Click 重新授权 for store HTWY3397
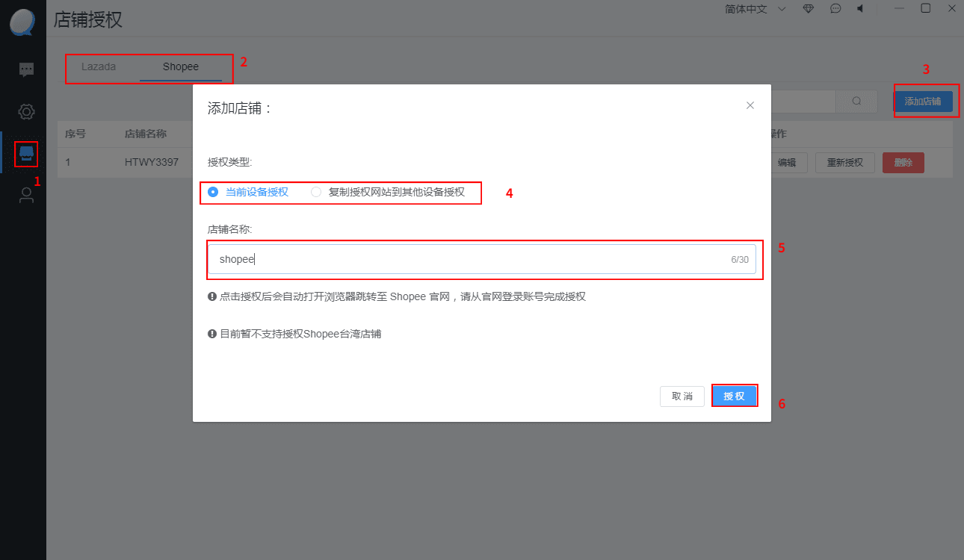This screenshot has width=964, height=560. tap(845, 163)
